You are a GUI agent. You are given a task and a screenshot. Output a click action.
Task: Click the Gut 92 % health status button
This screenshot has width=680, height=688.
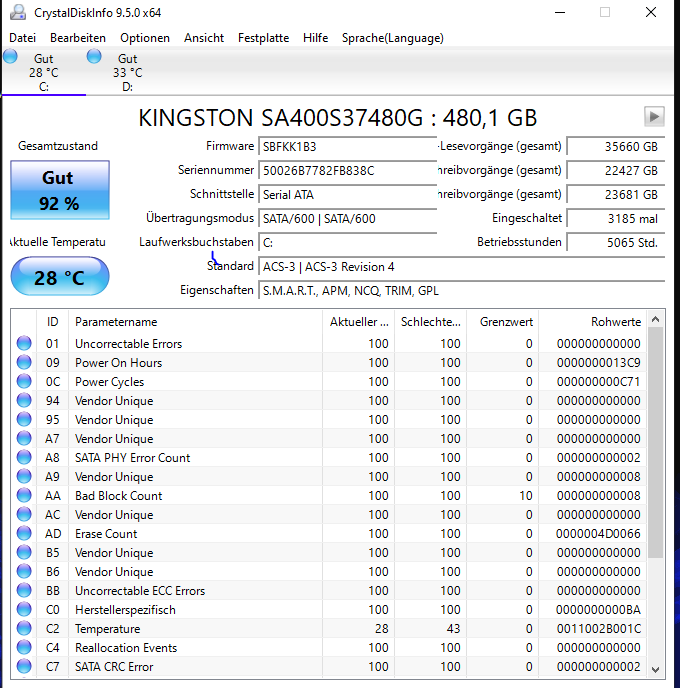(60, 190)
